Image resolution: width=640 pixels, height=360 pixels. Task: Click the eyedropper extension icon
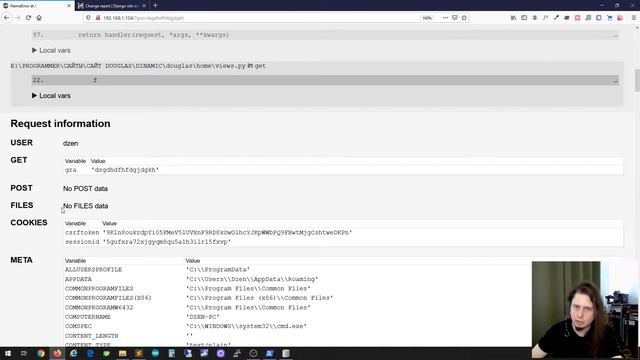[x=556, y=18]
